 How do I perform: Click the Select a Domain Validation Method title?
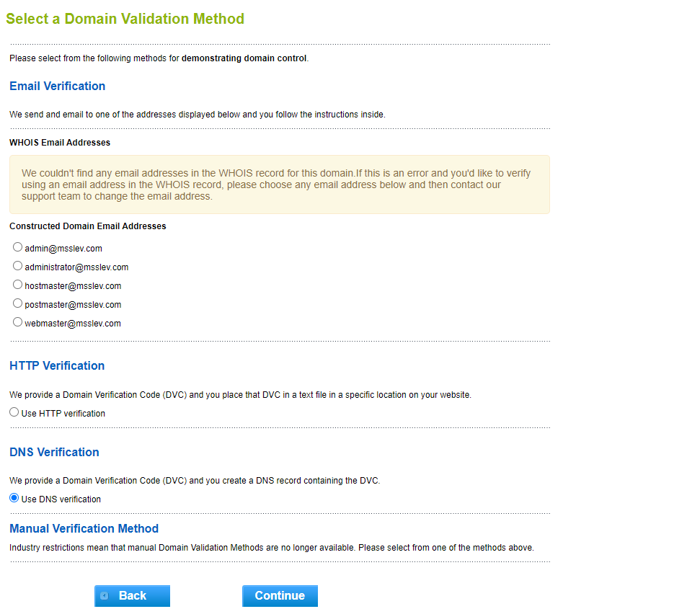125,19
